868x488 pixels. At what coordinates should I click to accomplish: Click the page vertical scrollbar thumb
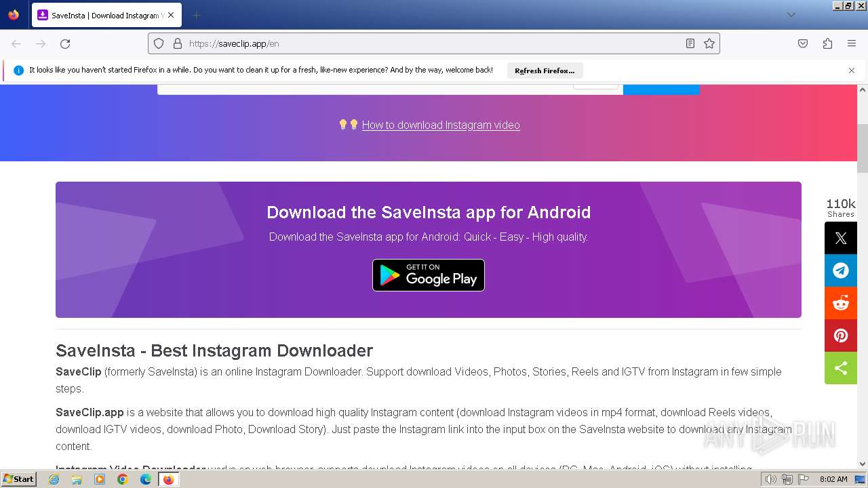[x=863, y=148]
